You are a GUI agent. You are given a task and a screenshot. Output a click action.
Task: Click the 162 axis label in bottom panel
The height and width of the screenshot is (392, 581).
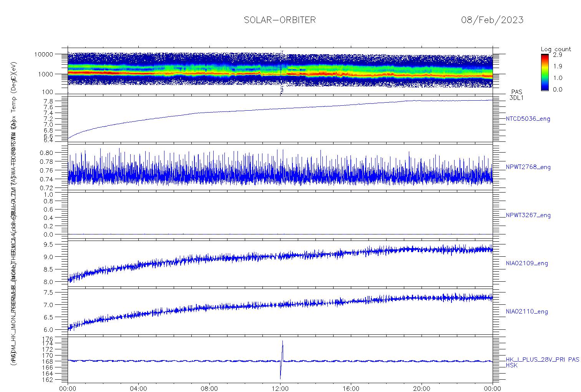[x=48, y=380]
